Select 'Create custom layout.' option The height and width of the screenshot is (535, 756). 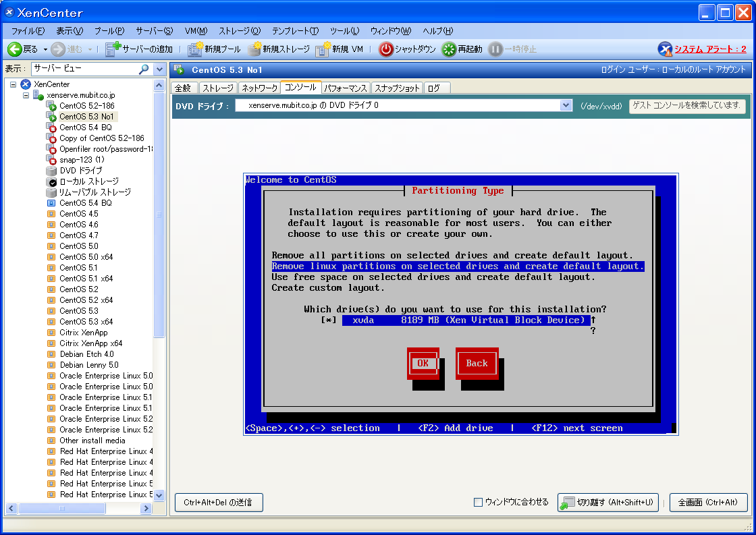pyautogui.click(x=328, y=288)
